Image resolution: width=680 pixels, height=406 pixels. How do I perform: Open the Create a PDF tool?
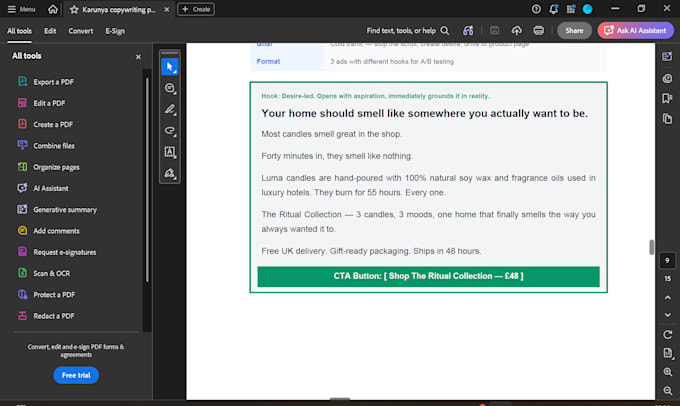[x=45, y=124]
